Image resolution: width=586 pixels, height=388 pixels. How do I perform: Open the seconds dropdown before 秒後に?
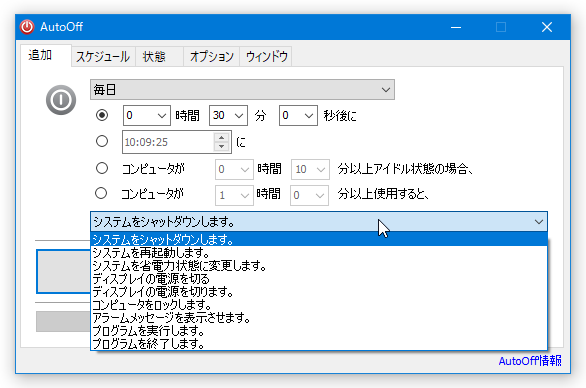(298, 115)
